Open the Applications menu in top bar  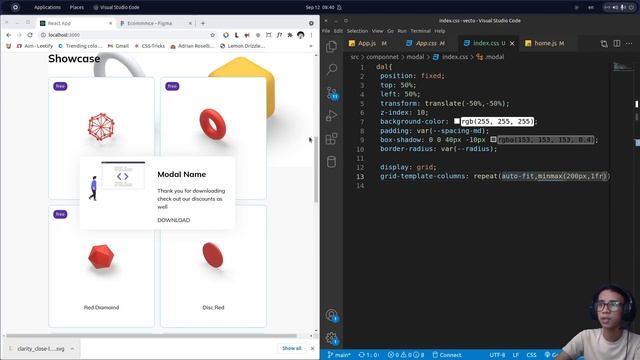tap(47, 7)
